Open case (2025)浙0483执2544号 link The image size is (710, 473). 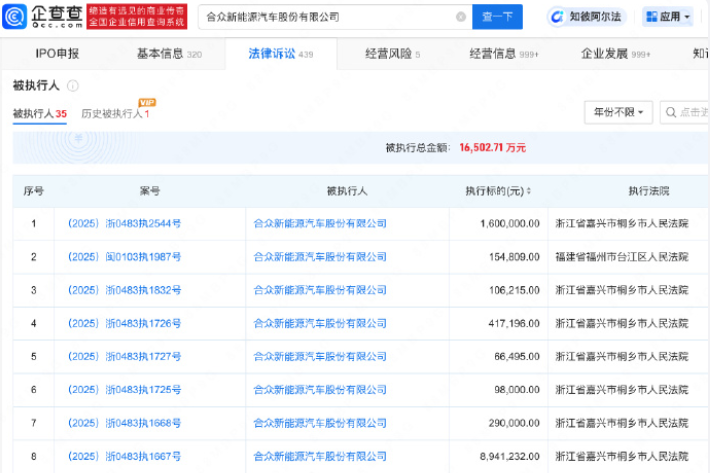pos(124,224)
